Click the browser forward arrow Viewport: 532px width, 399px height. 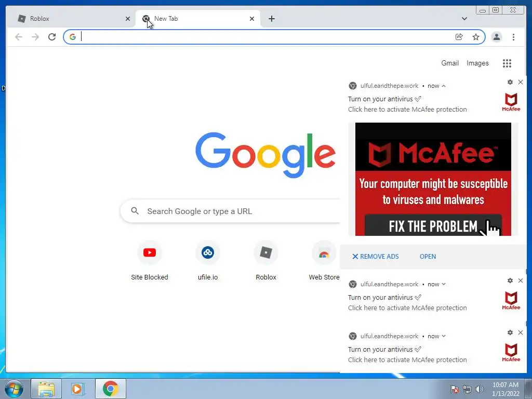[x=35, y=37]
